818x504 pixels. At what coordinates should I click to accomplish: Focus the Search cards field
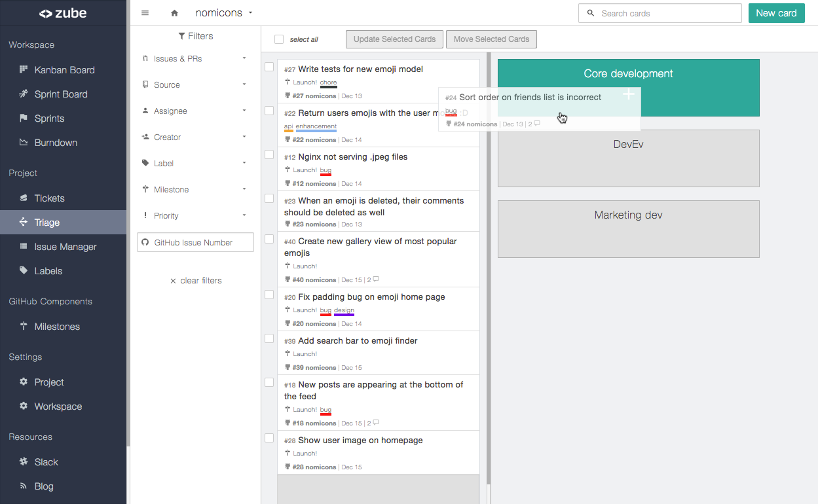tap(660, 13)
